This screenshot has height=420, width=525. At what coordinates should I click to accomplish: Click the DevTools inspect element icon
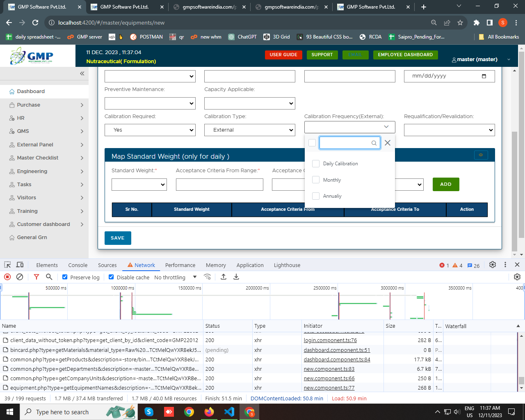coord(7,265)
